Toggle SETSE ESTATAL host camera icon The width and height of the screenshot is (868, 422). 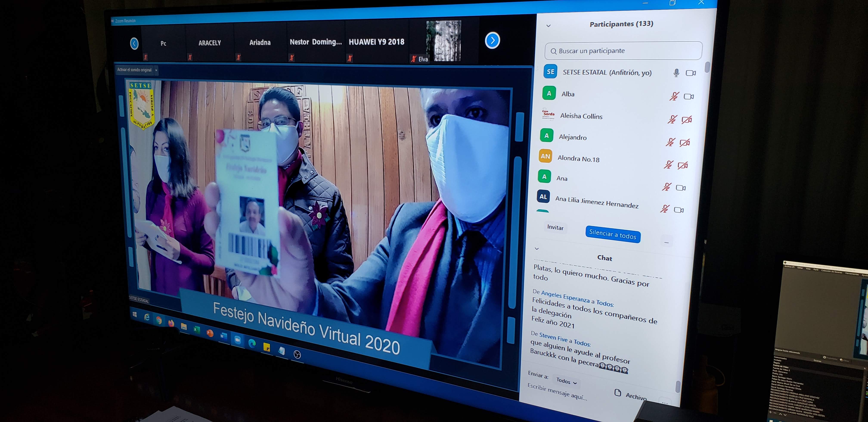coord(690,73)
